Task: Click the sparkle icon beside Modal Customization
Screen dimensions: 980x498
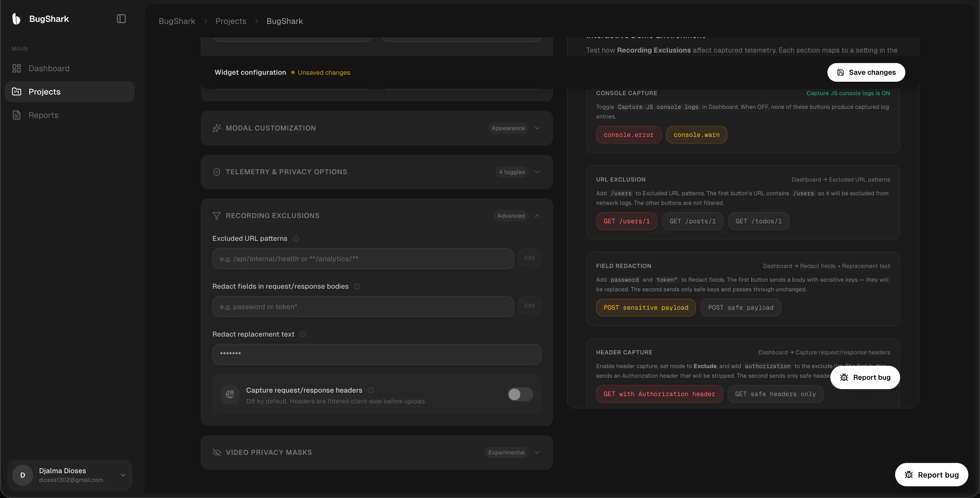Action: click(x=216, y=128)
